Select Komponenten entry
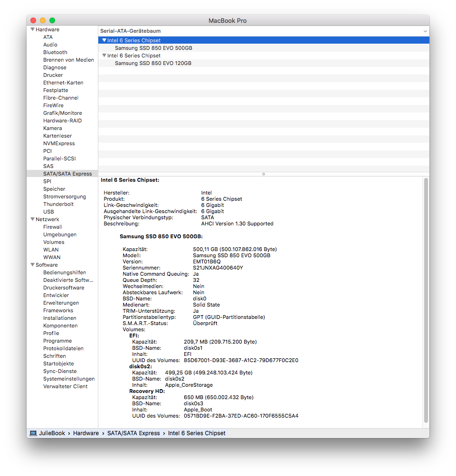 pyautogui.click(x=60, y=326)
